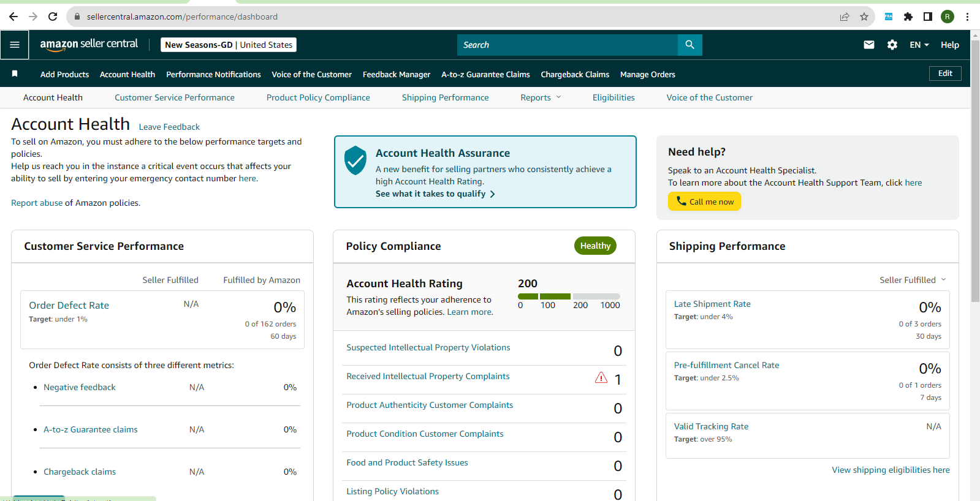Viewport: 980px width, 501px height.
Task: Open the browser extensions puzzle icon
Action: 908,17
